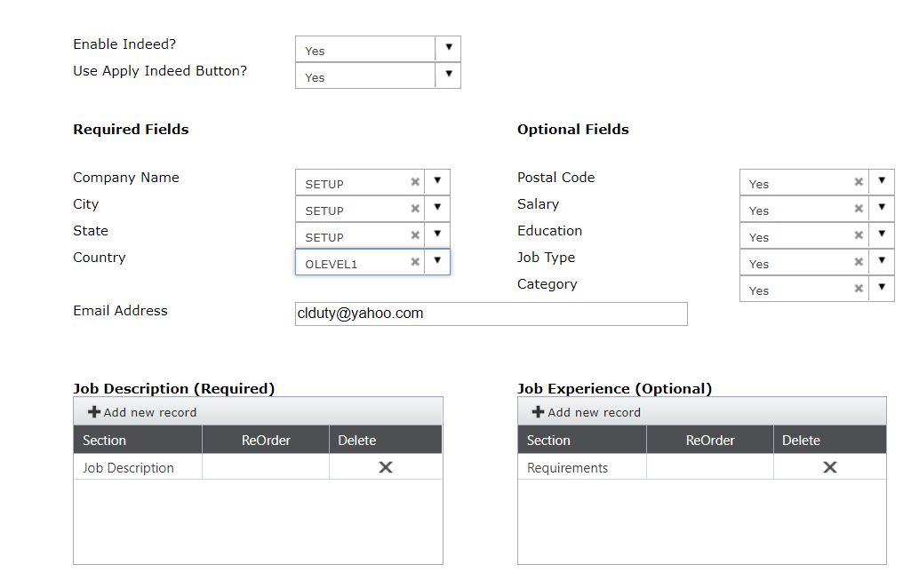This screenshot has height=588, width=919.
Task: Clear the City field selection
Action: [x=415, y=209]
